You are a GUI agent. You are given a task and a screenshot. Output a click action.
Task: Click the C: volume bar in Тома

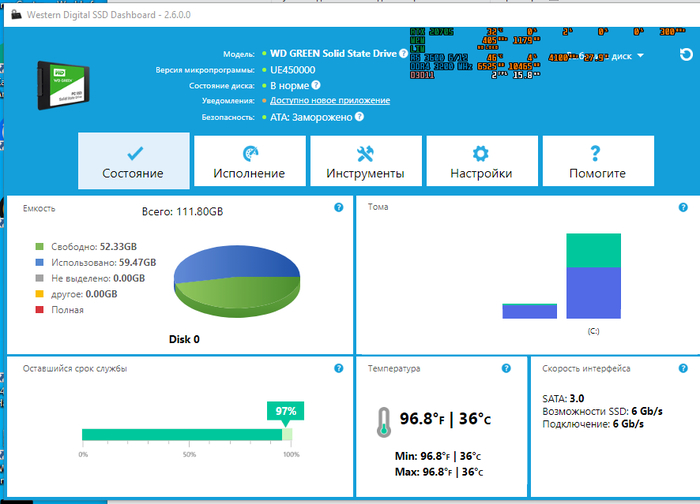point(594,277)
